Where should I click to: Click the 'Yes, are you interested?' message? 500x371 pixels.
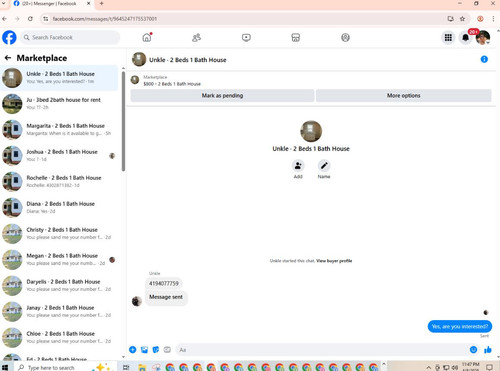coord(460,326)
